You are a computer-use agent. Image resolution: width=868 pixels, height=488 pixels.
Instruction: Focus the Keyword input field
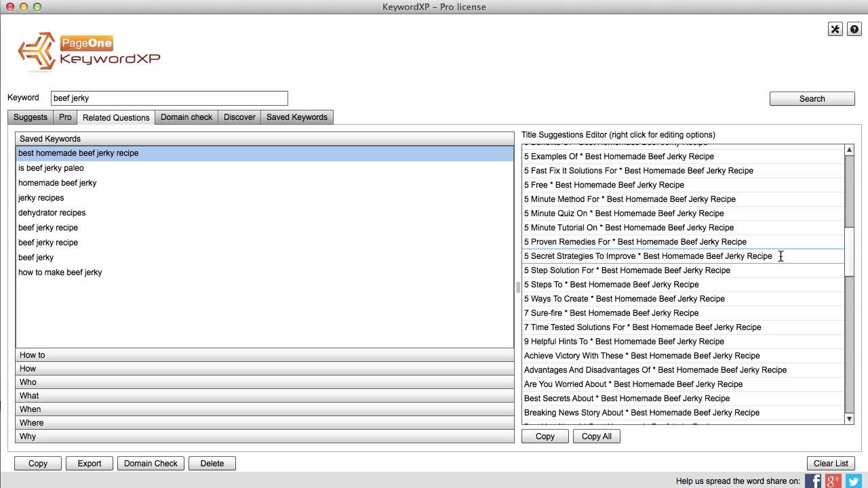170,98
